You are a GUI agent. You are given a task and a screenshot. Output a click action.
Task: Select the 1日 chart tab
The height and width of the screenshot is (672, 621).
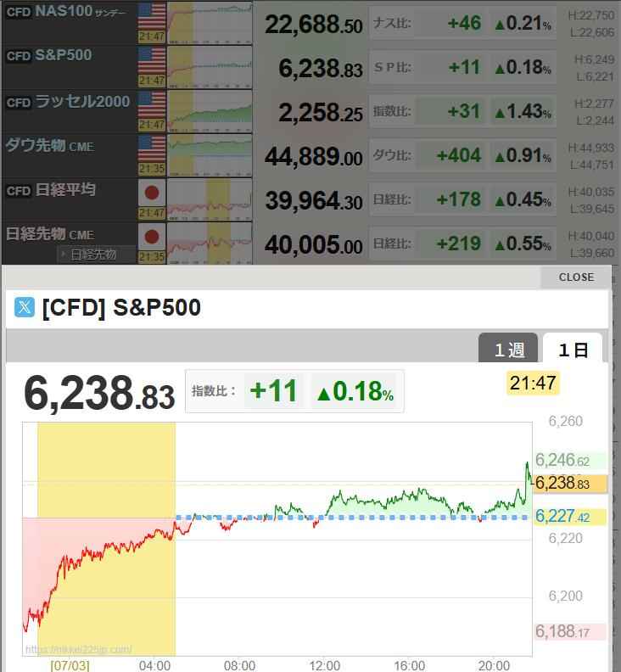click(573, 349)
